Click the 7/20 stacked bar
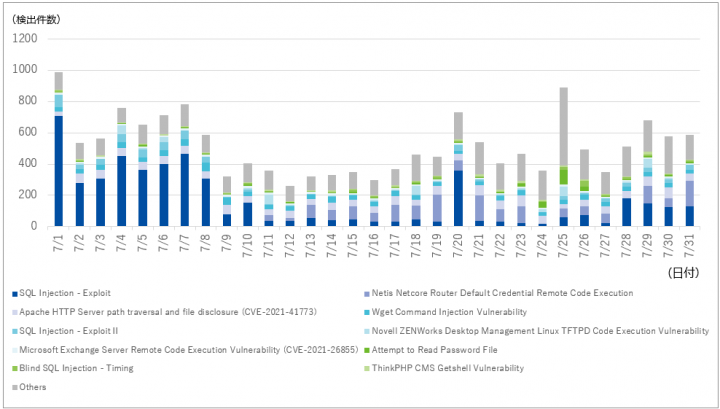 [458, 169]
